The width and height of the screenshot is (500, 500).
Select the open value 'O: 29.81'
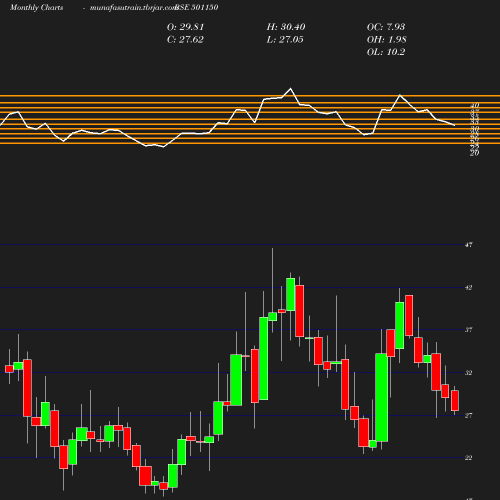click(185, 27)
